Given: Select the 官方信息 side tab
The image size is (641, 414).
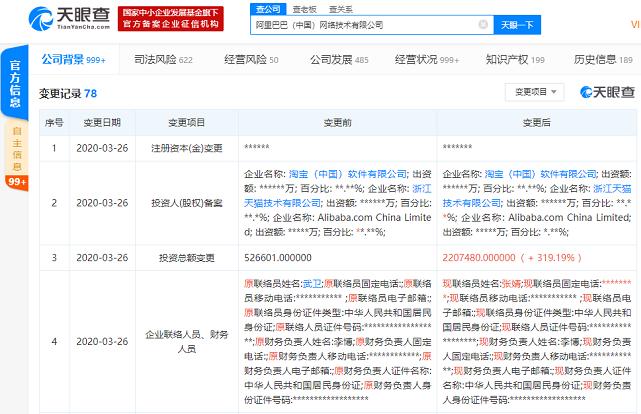Looking at the screenshot, I should [15, 83].
